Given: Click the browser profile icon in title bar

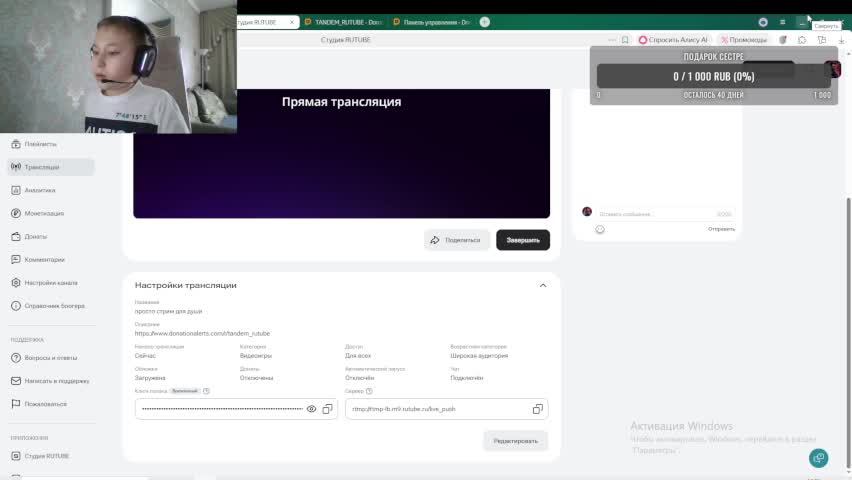Looking at the screenshot, I should click(x=763, y=22).
